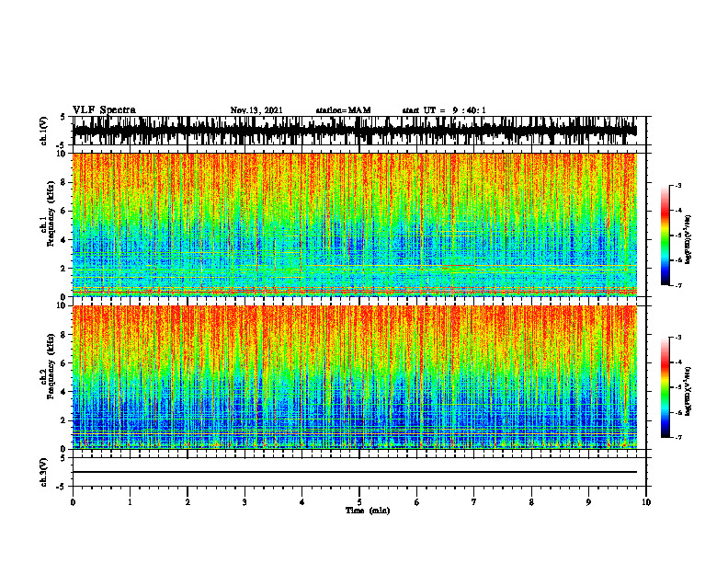The image size is (728, 563).
Task: Click the 4 kHz tick on ch.2 frequency axis
Action: [63, 392]
